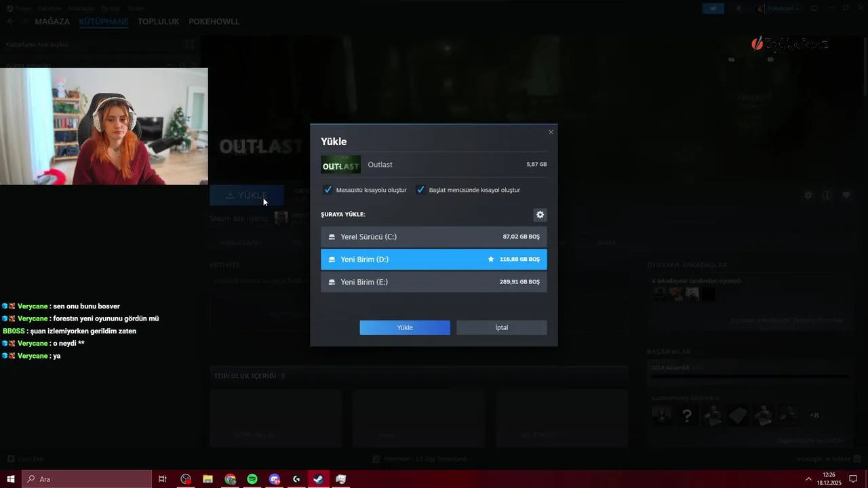
Task: Select Yerel Sürücü (C:) drive
Action: coord(433,237)
